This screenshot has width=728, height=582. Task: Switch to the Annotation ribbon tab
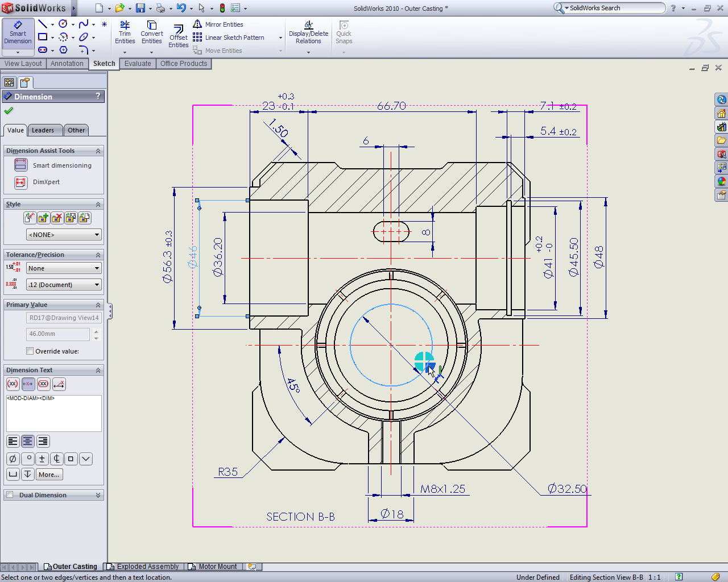click(67, 64)
